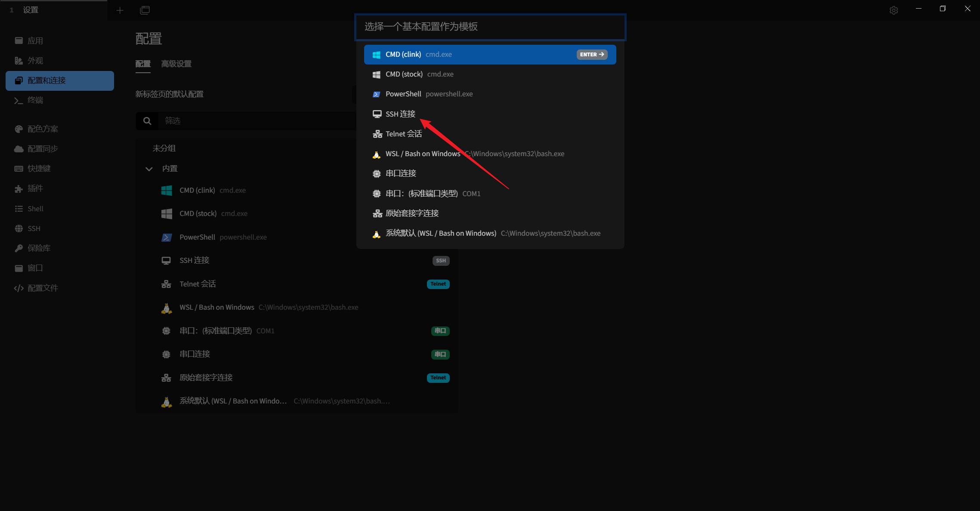This screenshot has width=980, height=511.
Task: Click the penguin icon on the selector's 系统默认 row
Action: (x=377, y=234)
